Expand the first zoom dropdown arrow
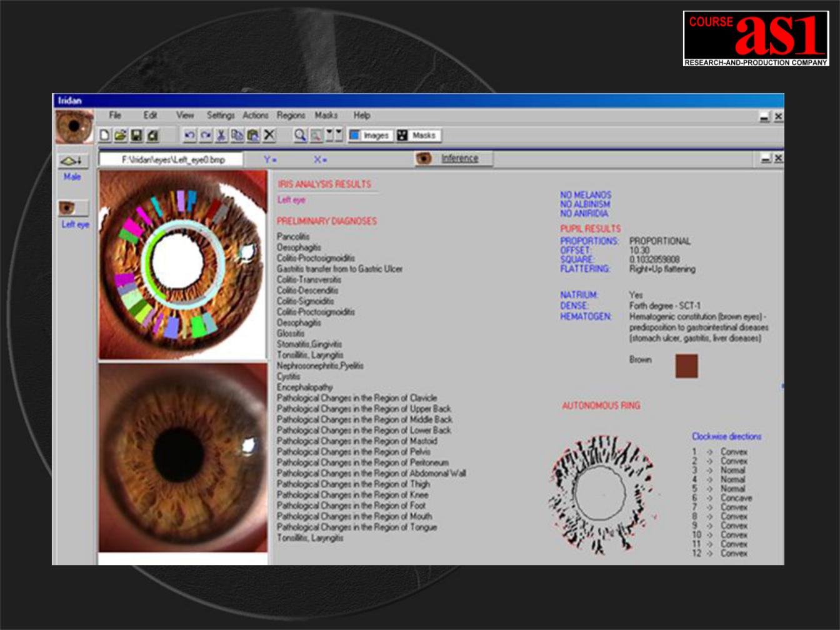The height and width of the screenshot is (630, 840). [x=329, y=135]
